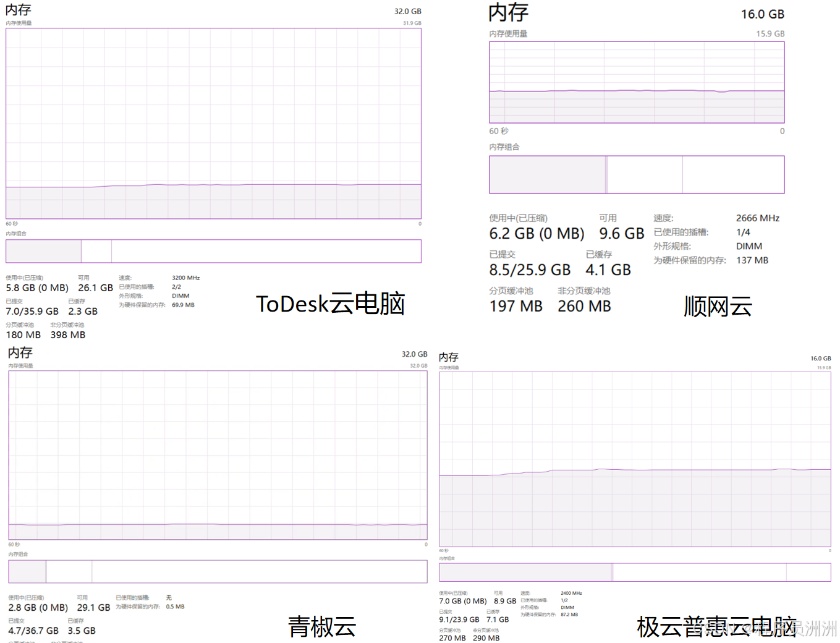Click the memory composition bar above 3200 MHz

[x=213, y=251]
